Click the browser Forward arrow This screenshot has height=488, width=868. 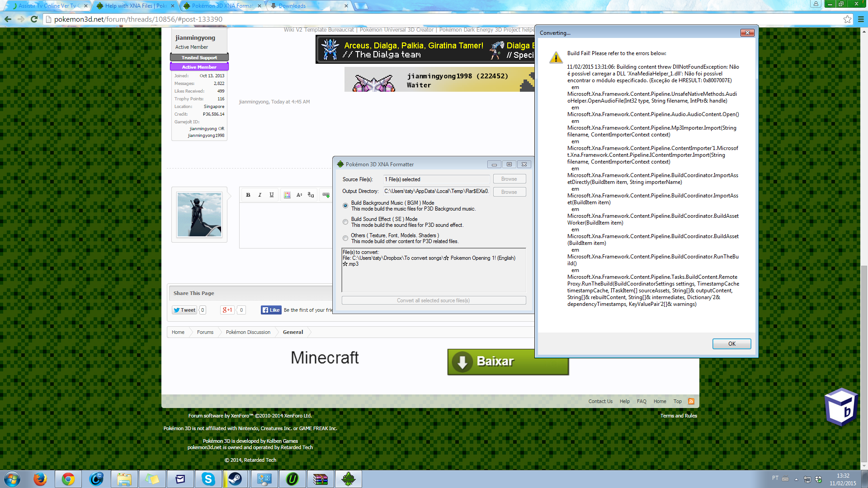coord(21,19)
